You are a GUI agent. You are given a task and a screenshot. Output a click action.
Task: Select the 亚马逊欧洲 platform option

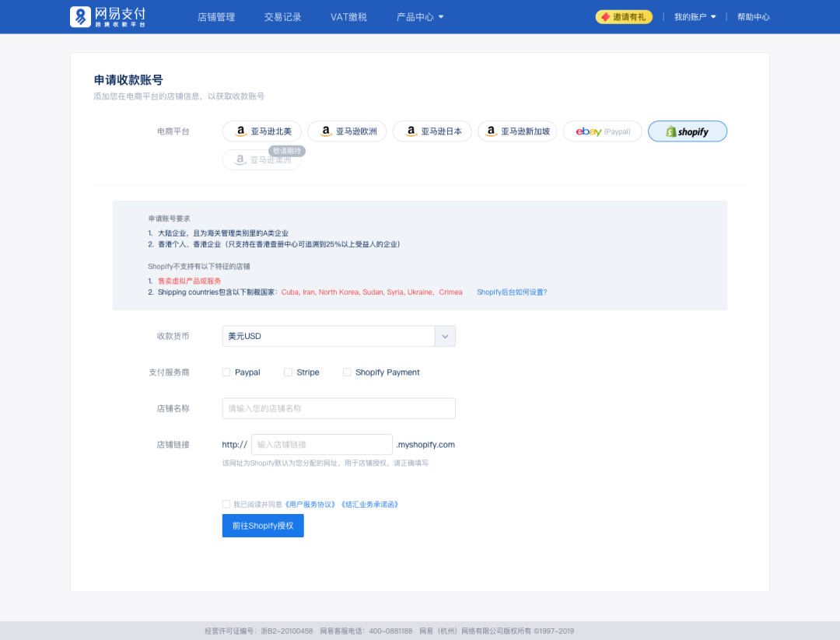347,131
